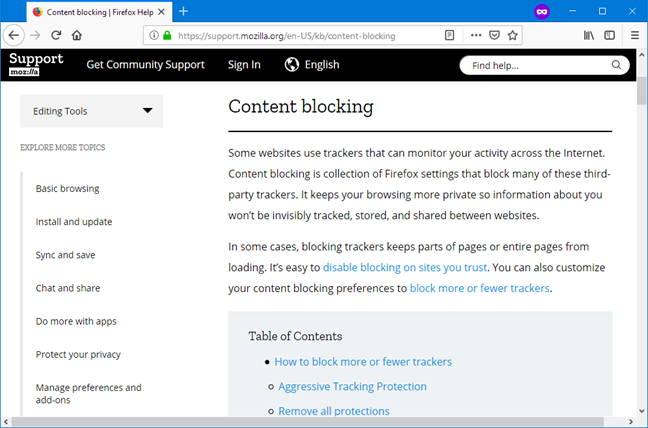648x428 pixels.
Task: Open the Basic browsing topic
Action: coord(67,189)
